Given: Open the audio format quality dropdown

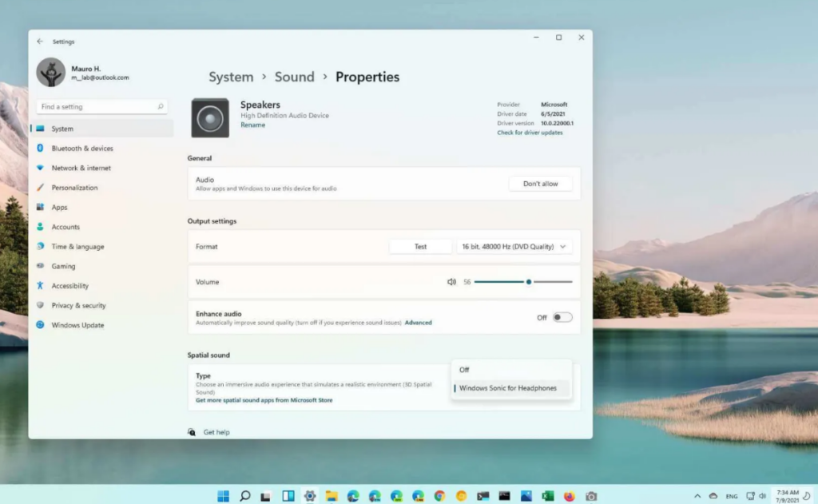Looking at the screenshot, I should coord(514,247).
